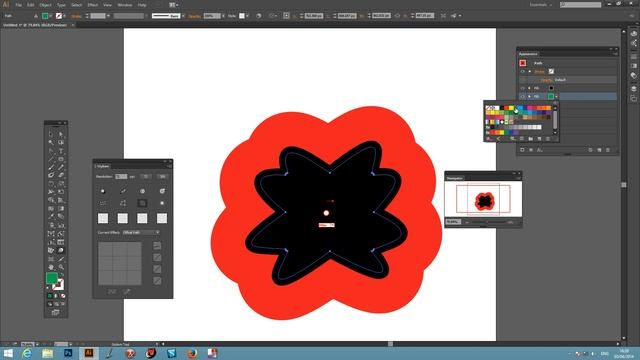This screenshot has width=640, height=360.
Task: Select the Rectangle tool
Action: pos(61,159)
